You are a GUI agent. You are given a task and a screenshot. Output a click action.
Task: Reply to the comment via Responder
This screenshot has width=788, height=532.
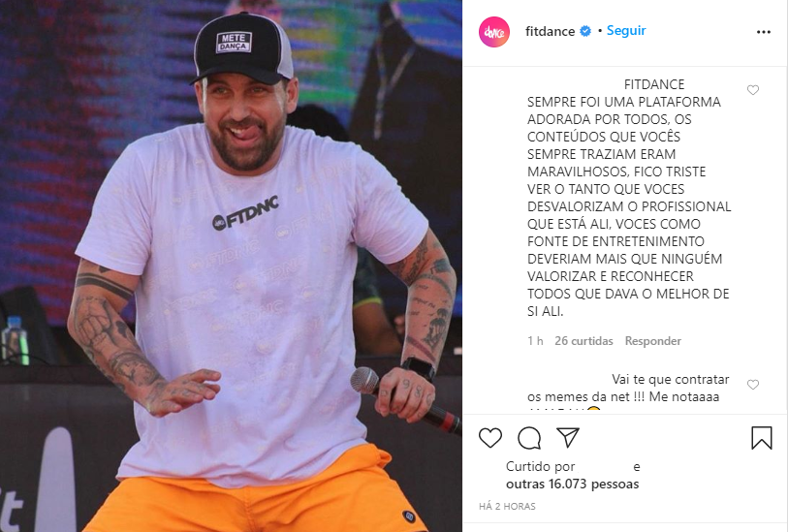[653, 341]
